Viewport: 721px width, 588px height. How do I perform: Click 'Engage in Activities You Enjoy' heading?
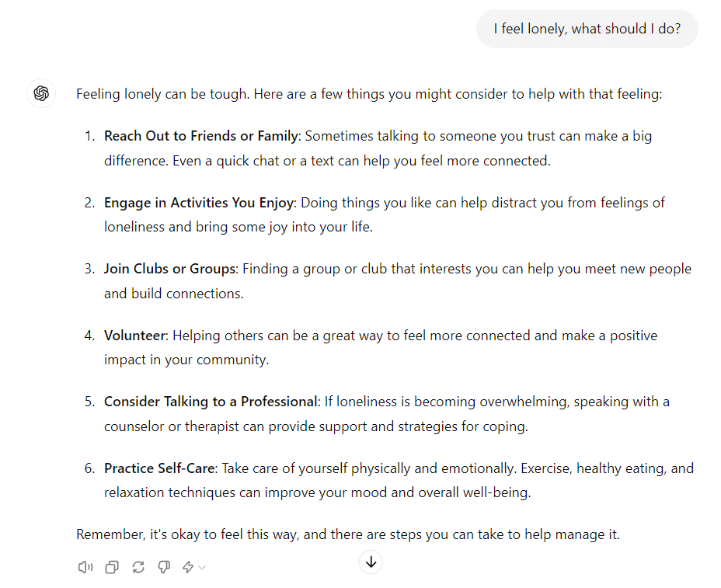click(198, 202)
